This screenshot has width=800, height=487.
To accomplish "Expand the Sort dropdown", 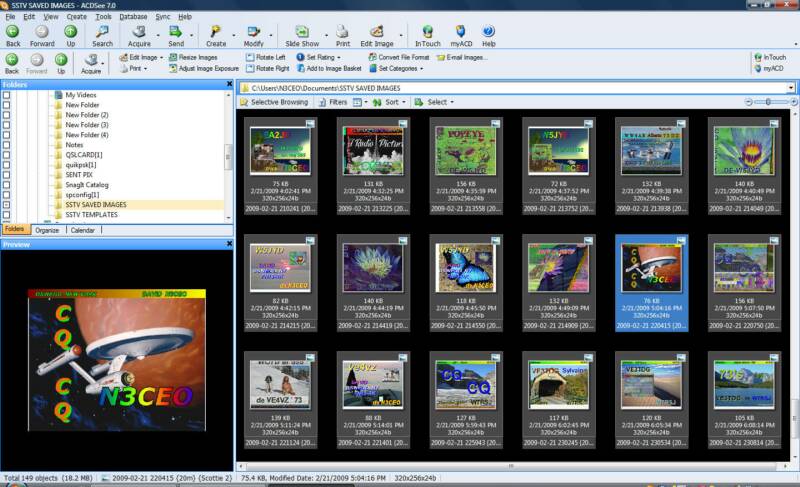I will 391,102.
